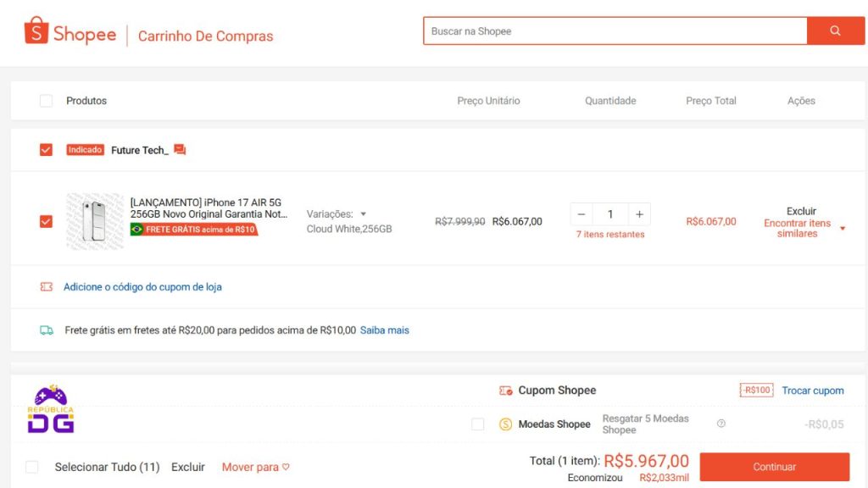This screenshot has height=488, width=868.
Task: Focus the Buscar na Shopee search field
Action: click(x=615, y=31)
